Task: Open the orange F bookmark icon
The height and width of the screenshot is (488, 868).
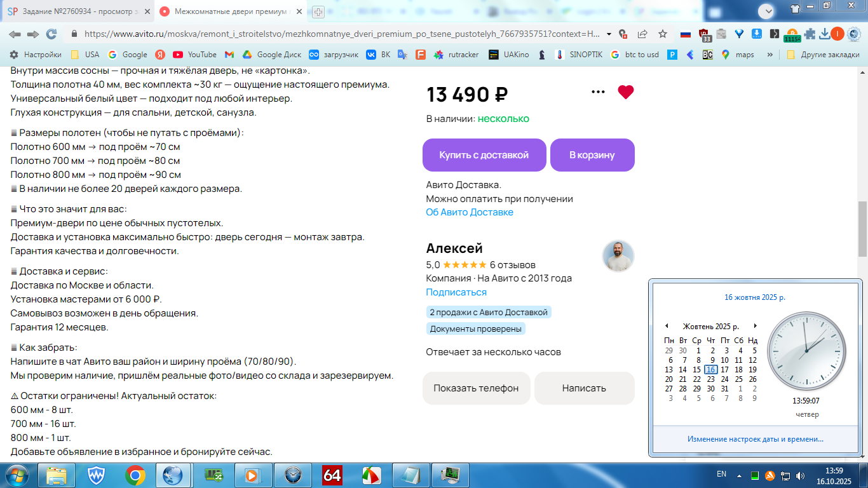Action: (x=420, y=55)
